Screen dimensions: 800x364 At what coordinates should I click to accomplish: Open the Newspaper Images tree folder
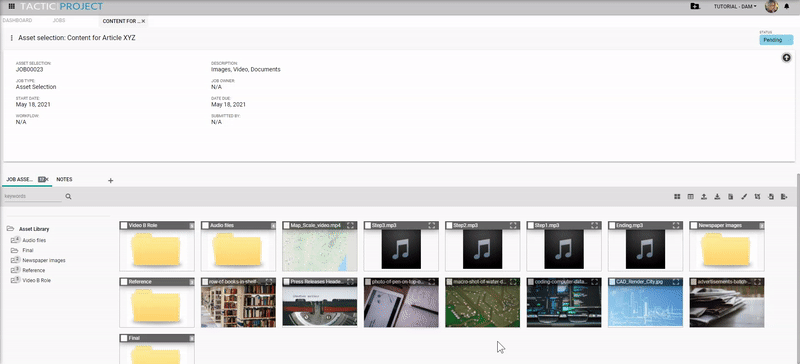[x=43, y=260]
